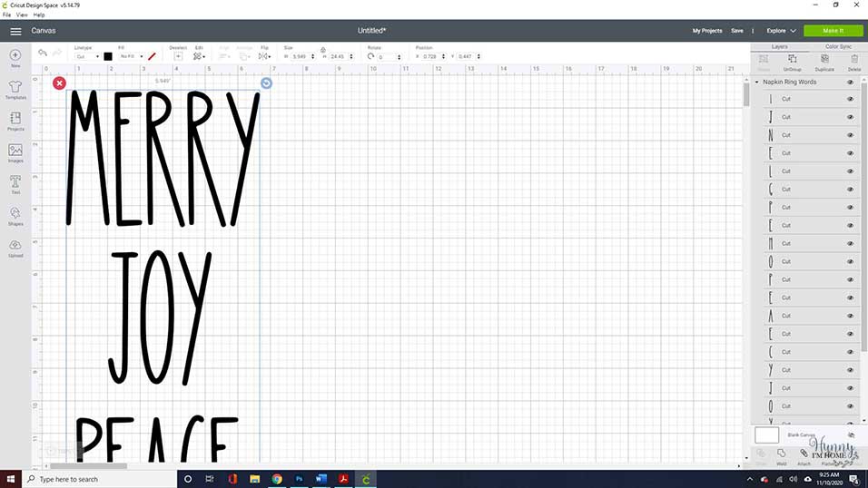Click Duplicate in Layers panel
This screenshot has width=868, height=488.
tap(824, 62)
